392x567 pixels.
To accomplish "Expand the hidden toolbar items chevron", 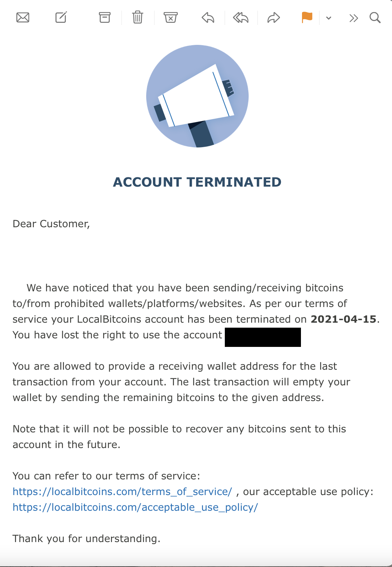I will coord(354,18).
